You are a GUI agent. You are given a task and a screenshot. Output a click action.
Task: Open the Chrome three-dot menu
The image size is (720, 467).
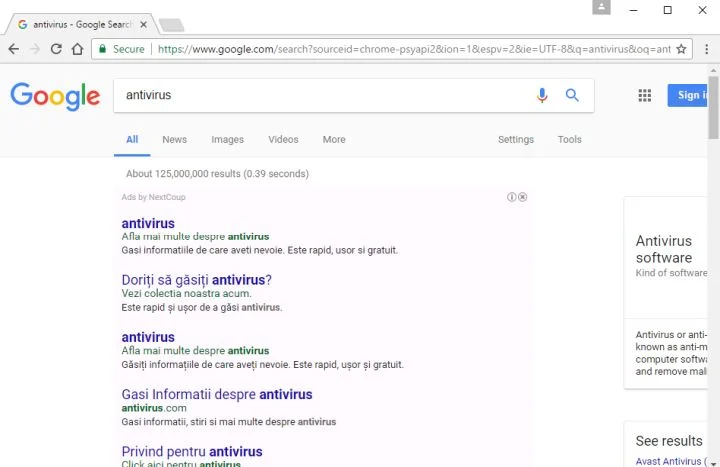[x=706, y=49]
